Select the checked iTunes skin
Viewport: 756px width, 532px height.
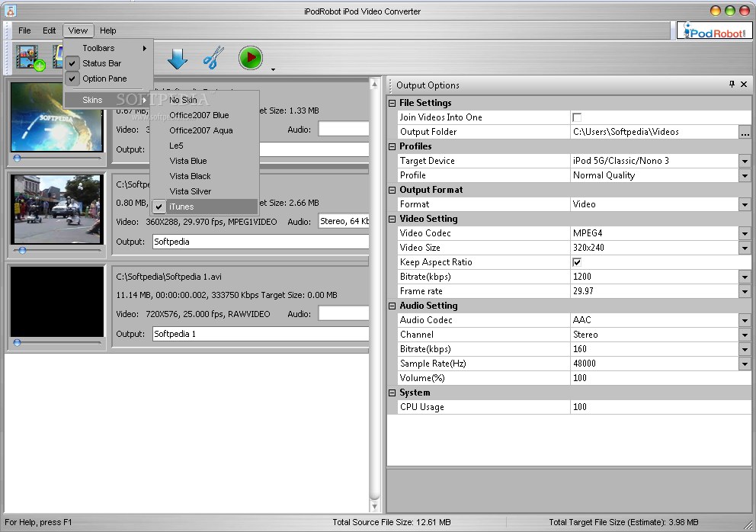tap(205, 207)
